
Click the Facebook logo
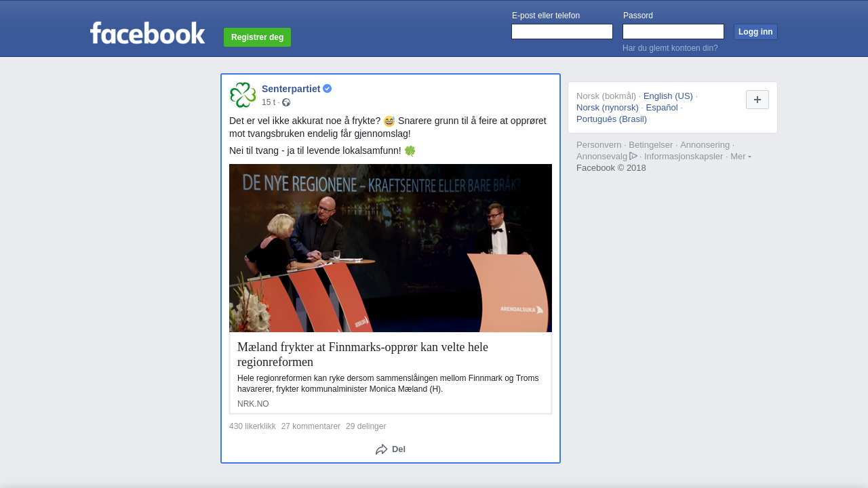pyautogui.click(x=147, y=33)
